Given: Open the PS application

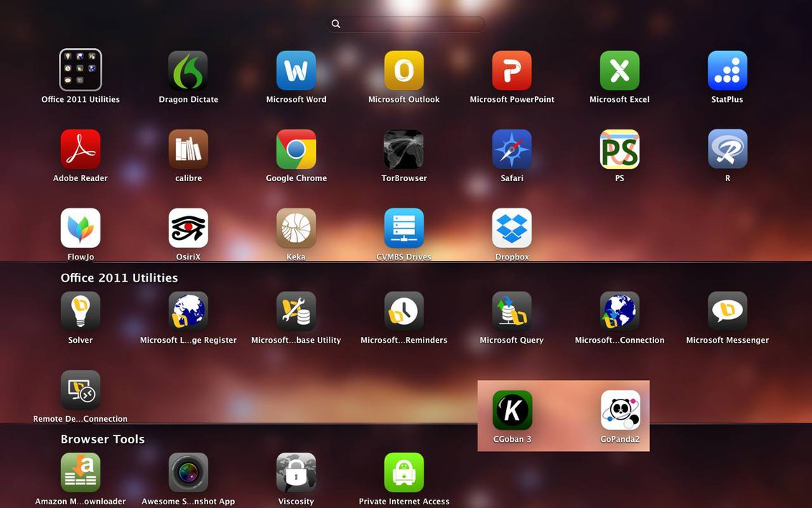Looking at the screenshot, I should point(620,149).
